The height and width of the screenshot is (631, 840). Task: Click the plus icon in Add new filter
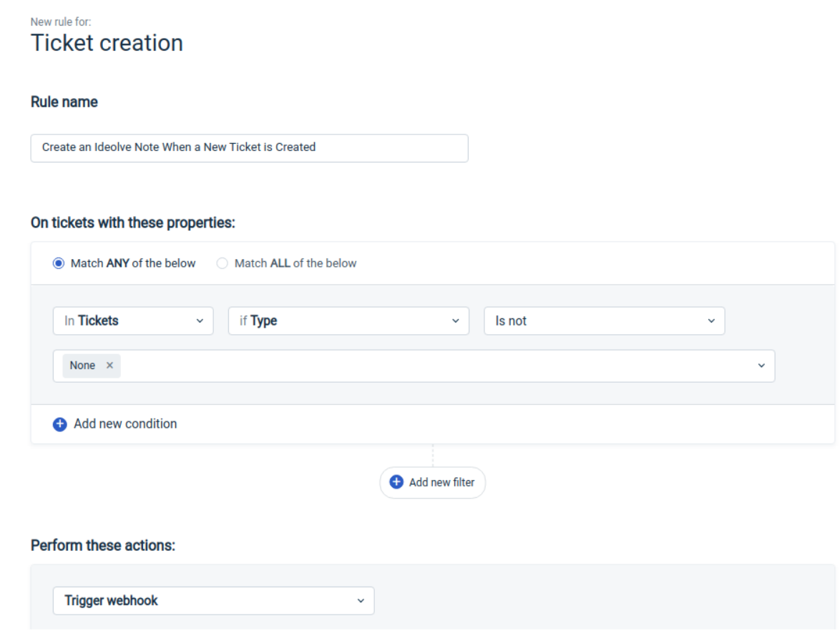[x=396, y=482]
